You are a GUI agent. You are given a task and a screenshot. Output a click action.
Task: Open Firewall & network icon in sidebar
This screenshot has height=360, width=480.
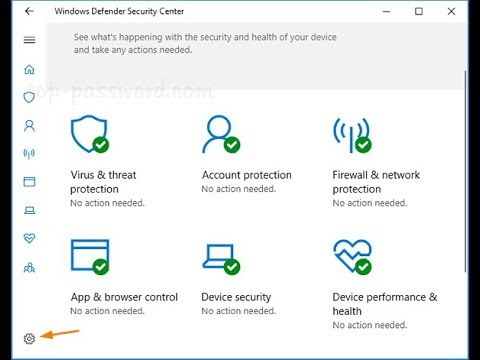29,154
